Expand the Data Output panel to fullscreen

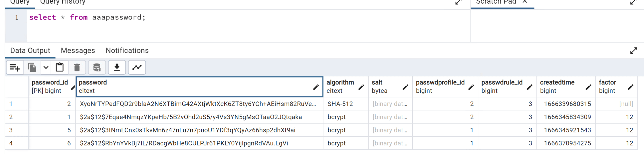click(x=633, y=50)
